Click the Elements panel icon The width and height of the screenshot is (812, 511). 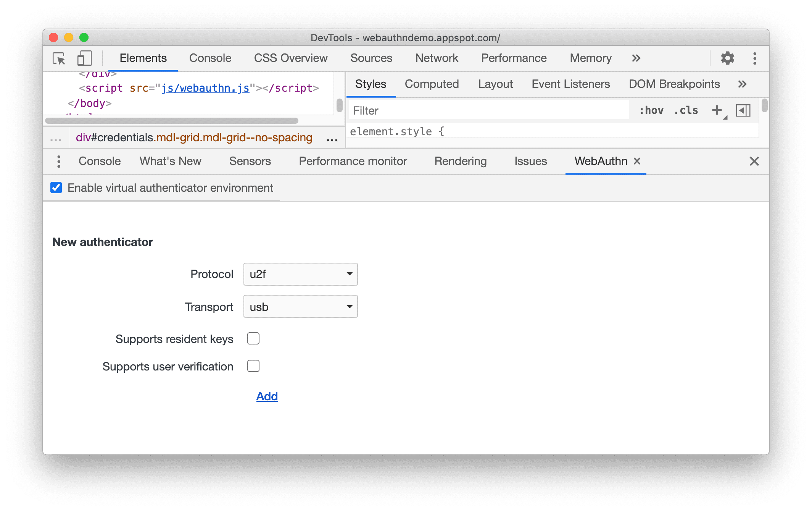pos(143,58)
